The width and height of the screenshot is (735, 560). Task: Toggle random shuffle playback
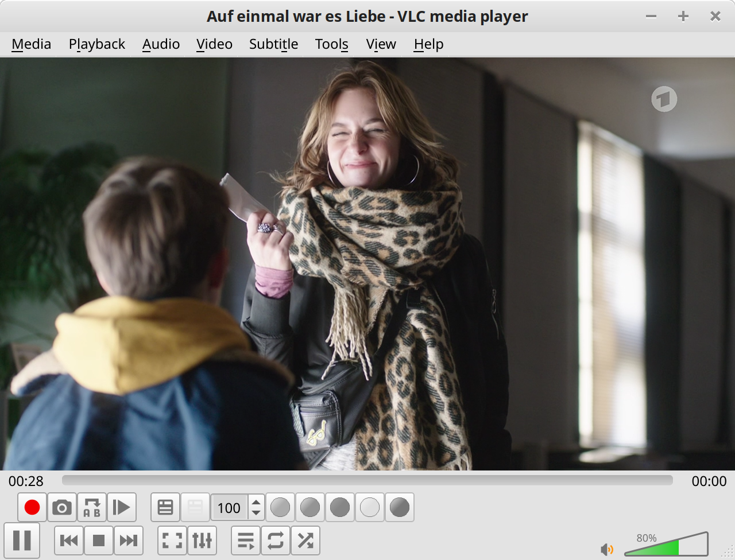pos(305,540)
